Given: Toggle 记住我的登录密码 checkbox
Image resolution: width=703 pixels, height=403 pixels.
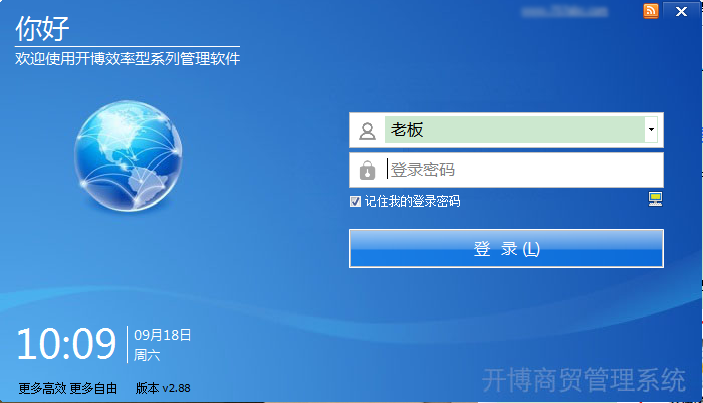Looking at the screenshot, I should click(x=355, y=201).
